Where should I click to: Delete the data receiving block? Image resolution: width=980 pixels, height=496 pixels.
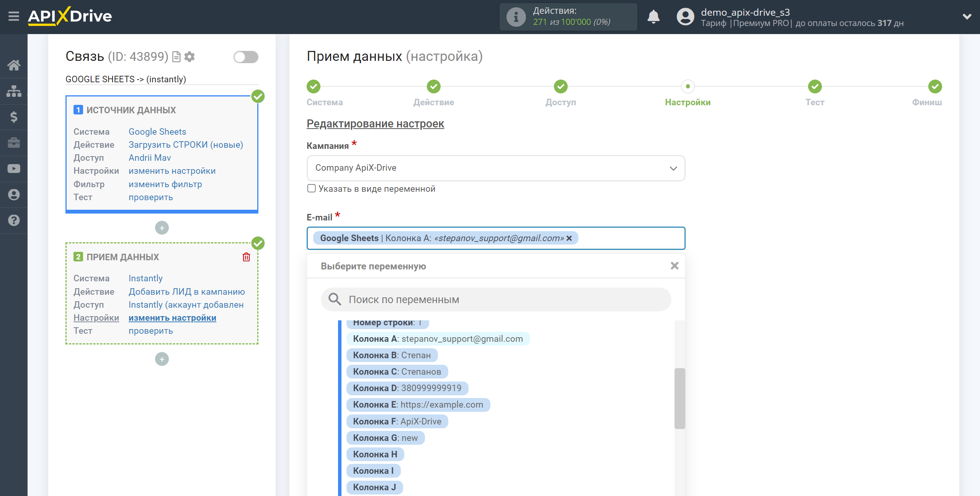tap(246, 257)
